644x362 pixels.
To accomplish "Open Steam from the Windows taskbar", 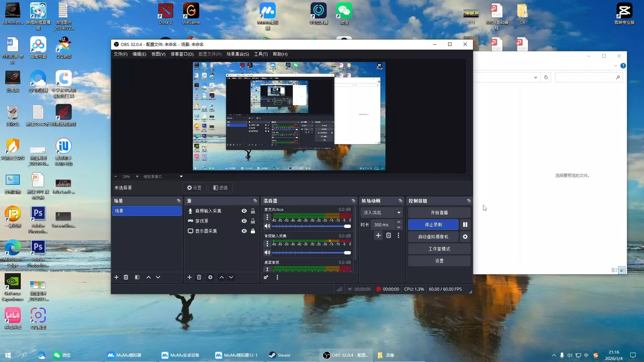I will point(280,355).
